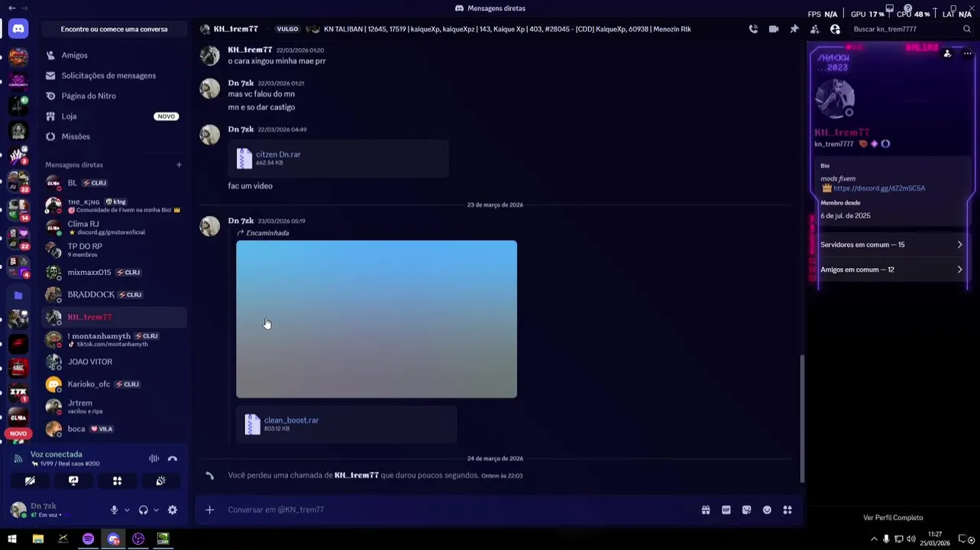The image size is (980, 550).
Task: Open the soundboard in voice panel
Action: coord(160,480)
